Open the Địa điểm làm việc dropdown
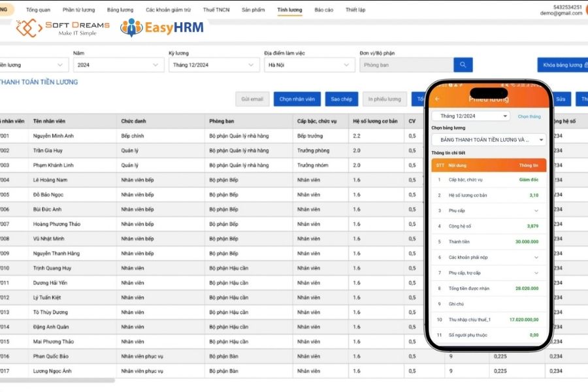The image size is (588, 392). pyautogui.click(x=310, y=65)
